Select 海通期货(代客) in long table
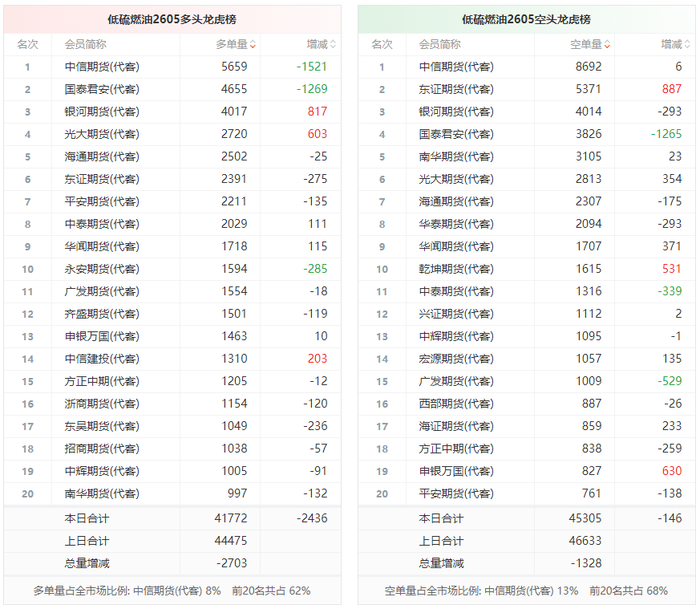 (x=102, y=156)
